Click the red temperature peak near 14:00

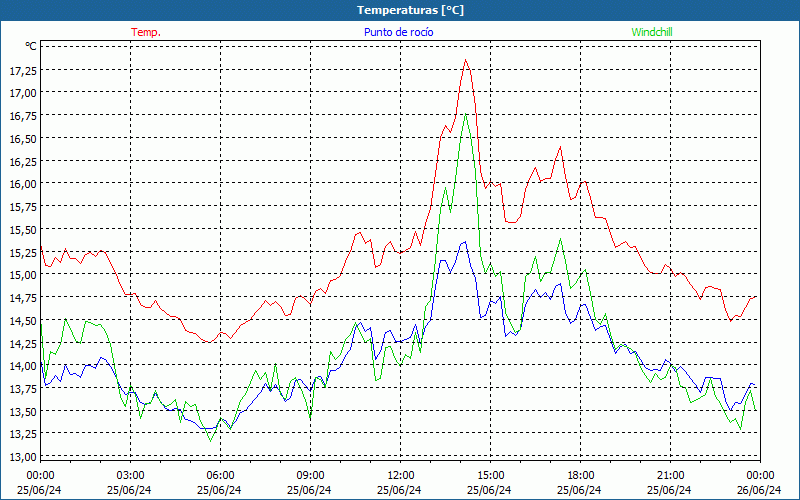point(465,60)
